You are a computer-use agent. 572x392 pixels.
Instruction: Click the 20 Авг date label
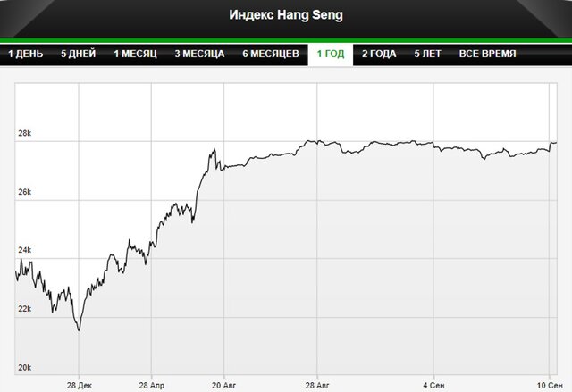224,385
